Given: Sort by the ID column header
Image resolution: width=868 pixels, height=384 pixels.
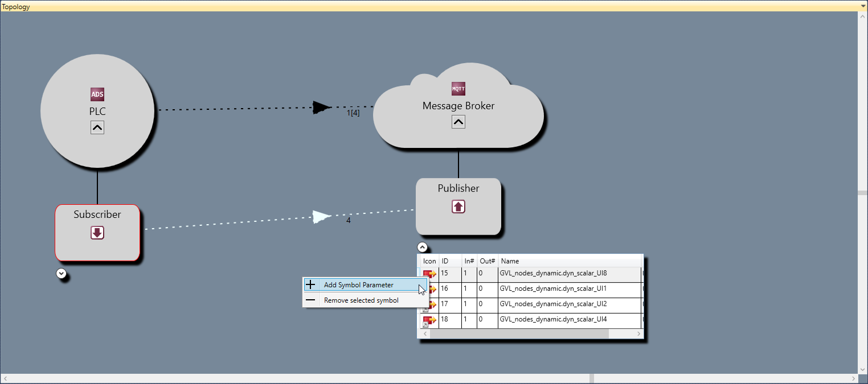Looking at the screenshot, I should point(451,261).
